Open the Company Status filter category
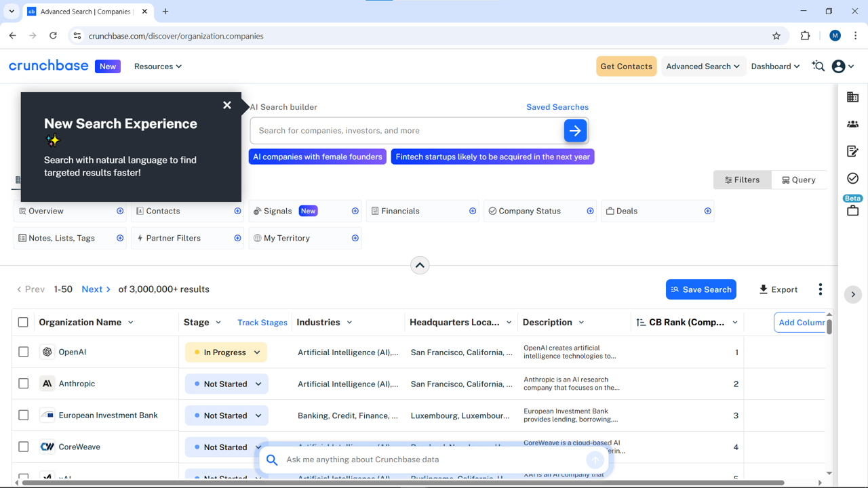The width and height of the screenshot is (868, 488). (x=540, y=211)
